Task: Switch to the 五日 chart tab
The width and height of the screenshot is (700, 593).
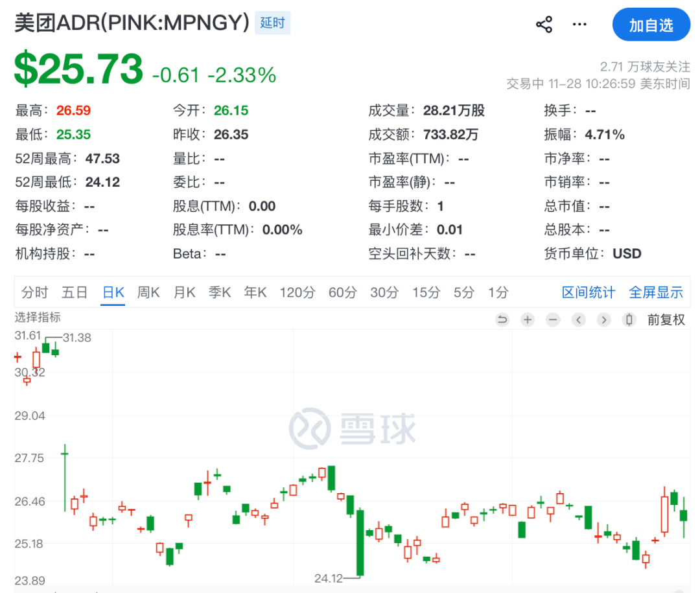Action: click(75, 292)
